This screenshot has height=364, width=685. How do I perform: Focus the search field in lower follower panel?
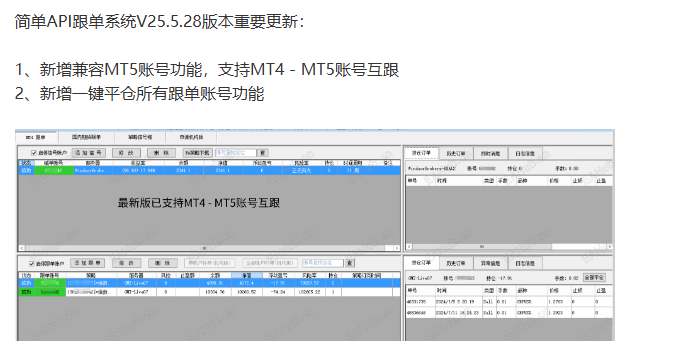pos(323,263)
